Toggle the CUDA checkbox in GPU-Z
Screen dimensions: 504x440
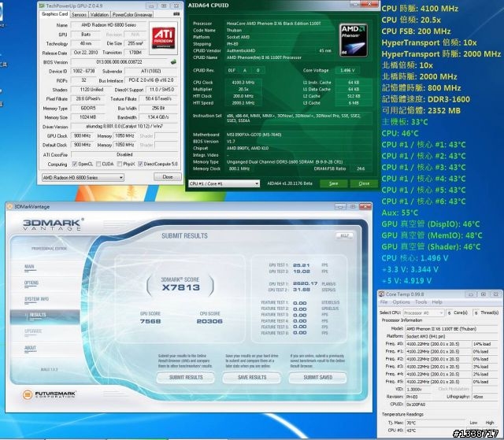pos(98,165)
